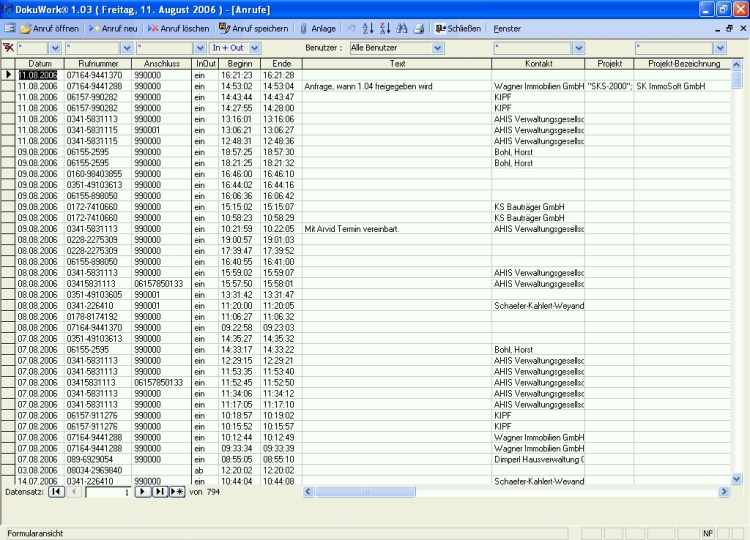Go to next record with navigation arrow
Screen dimensions: 750x540
click(x=143, y=492)
